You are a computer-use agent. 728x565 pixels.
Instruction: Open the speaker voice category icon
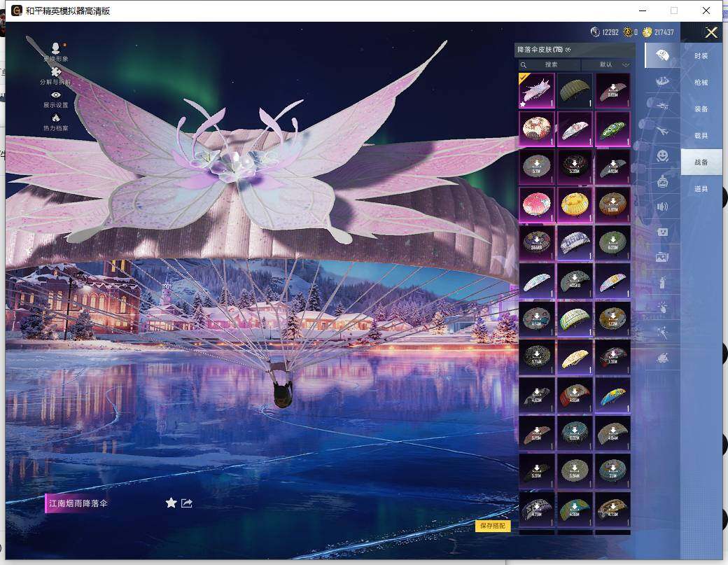[x=661, y=207]
